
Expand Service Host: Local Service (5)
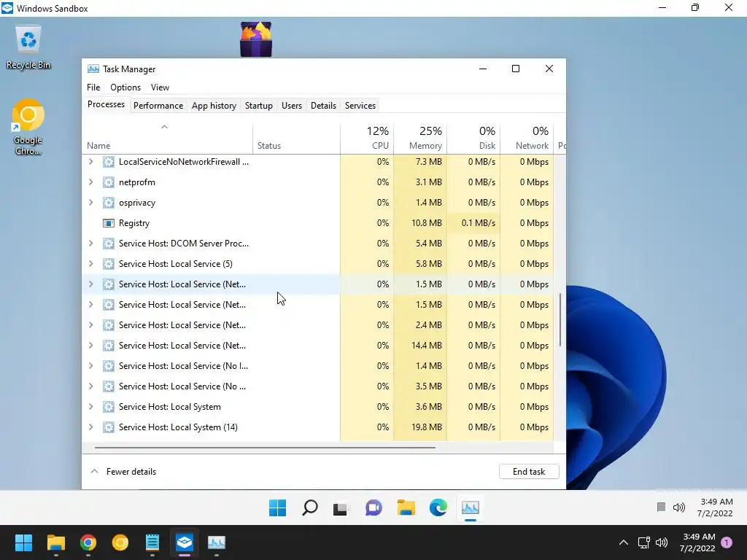[x=90, y=264]
